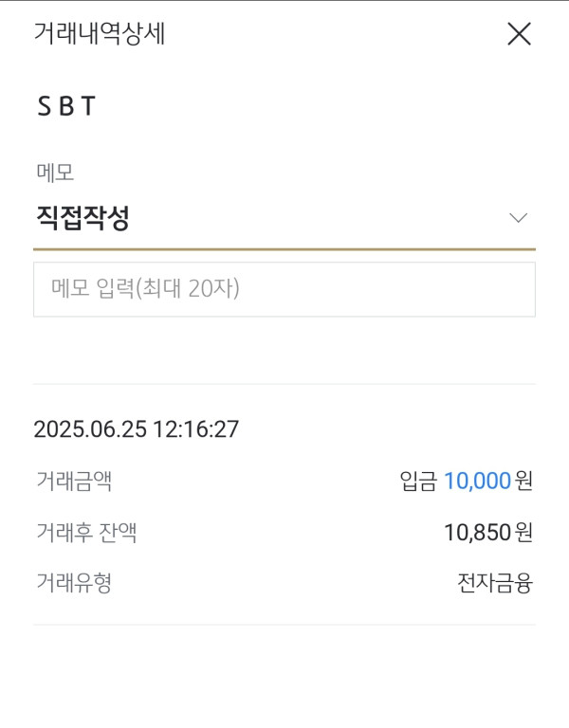Tap the 메모 label above dropdown
The width and height of the screenshot is (569, 728).
click(x=54, y=173)
